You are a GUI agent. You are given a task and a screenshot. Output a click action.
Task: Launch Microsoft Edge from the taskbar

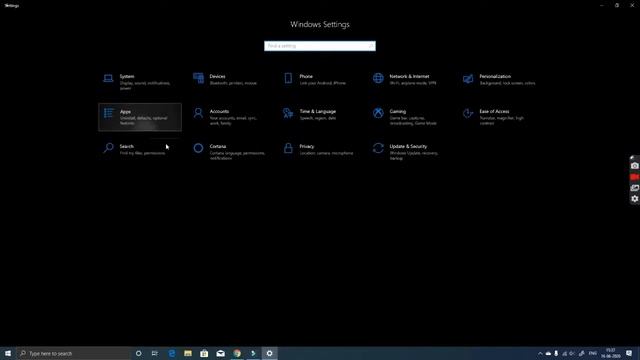(x=171, y=353)
